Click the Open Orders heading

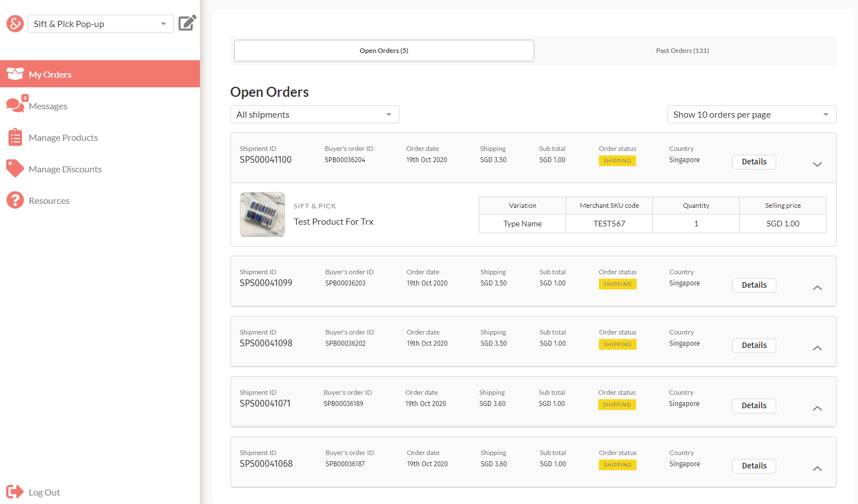269,92
